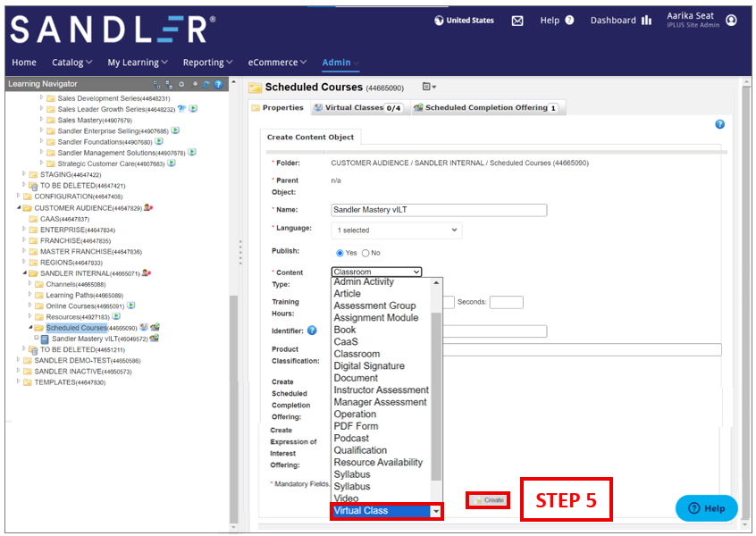Select the Publish Yes radio button
756x536 pixels.
pos(340,253)
